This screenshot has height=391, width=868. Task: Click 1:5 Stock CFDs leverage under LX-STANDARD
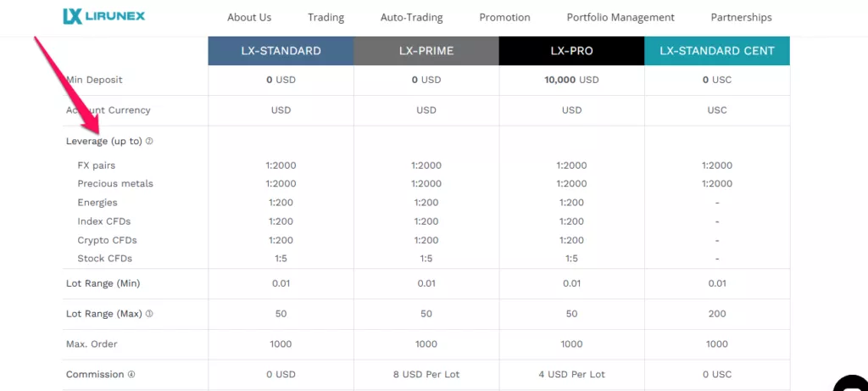[x=281, y=259]
